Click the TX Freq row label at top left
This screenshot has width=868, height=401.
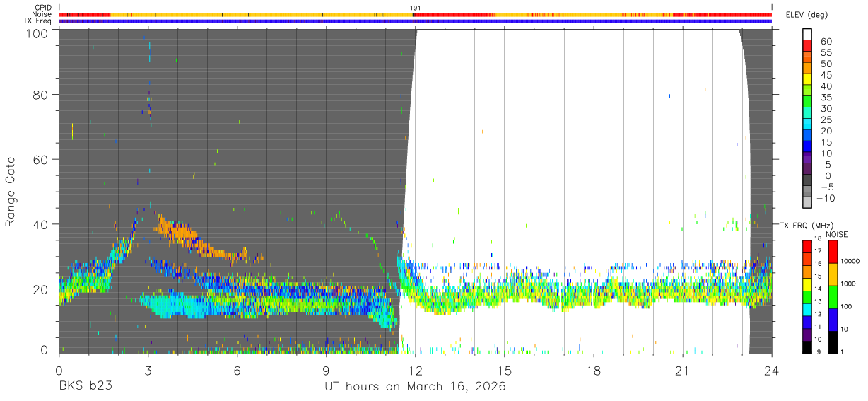(x=39, y=21)
